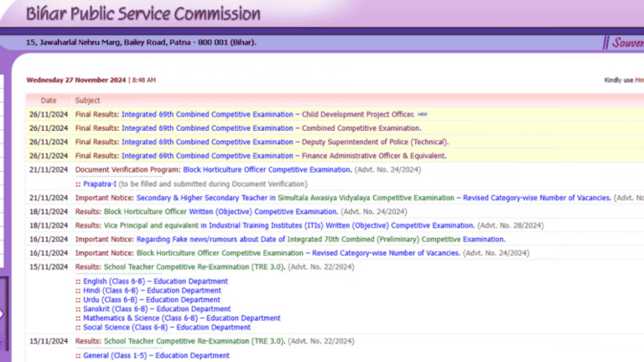Click the Date column header
This screenshot has height=362, width=644.
(49, 101)
